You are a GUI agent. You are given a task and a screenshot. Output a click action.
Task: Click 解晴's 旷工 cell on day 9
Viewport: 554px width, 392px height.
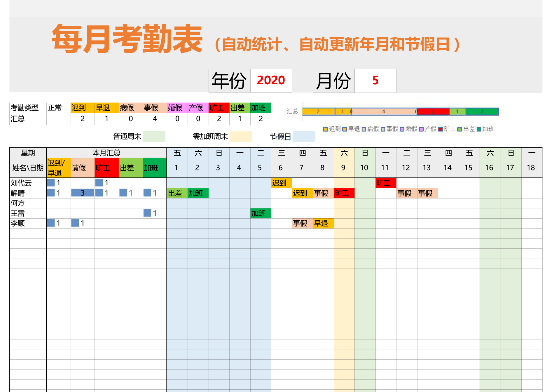coord(344,193)
